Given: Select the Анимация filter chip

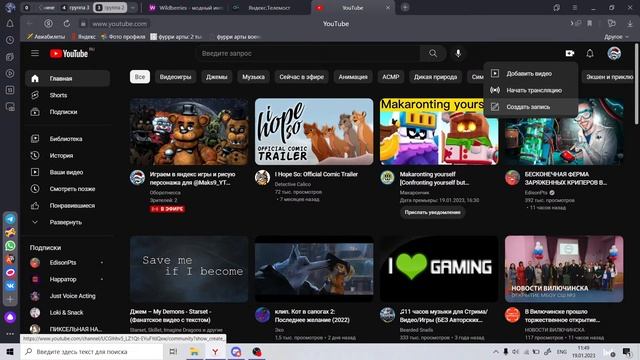Looking at the screenshot, I should click(353, 77).
